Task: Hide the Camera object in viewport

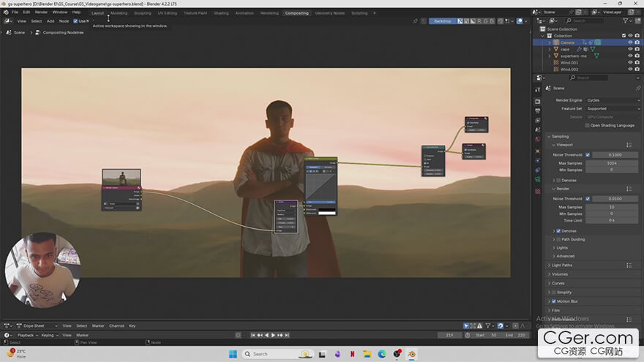Action: pyautogui.click(x=630, y=42)
